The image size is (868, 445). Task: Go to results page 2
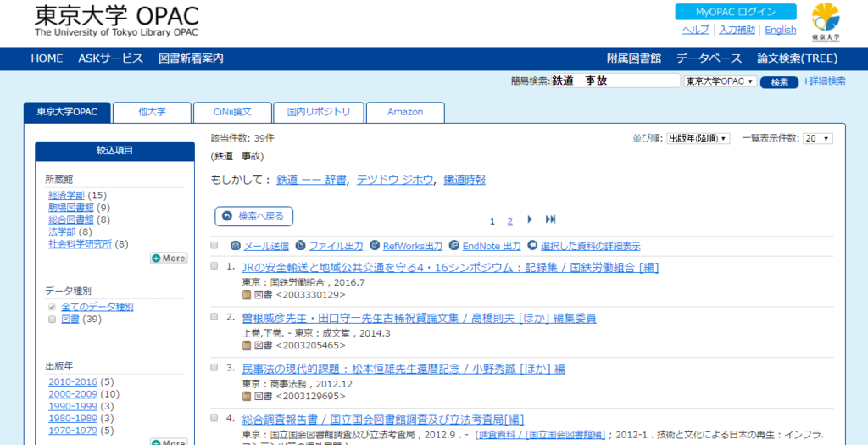pos(509,221)
